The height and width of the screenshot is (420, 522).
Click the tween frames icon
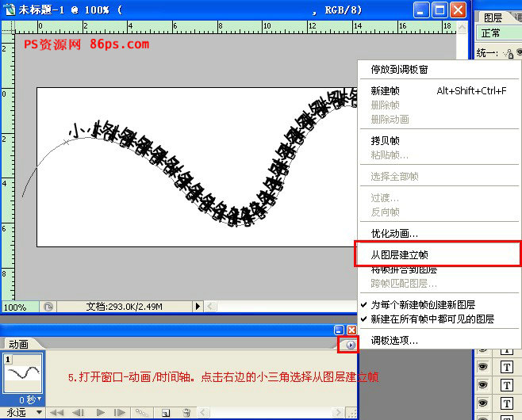point(142,413)
